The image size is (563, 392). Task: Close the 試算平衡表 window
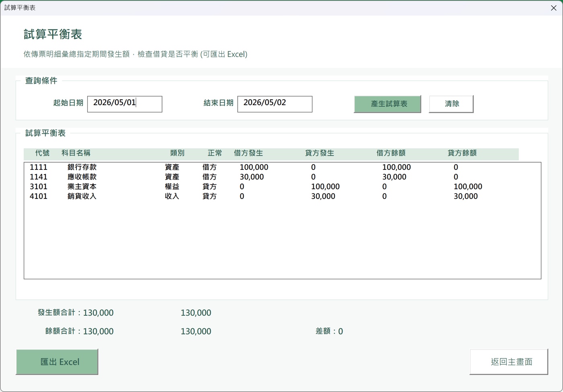(553, 8)
